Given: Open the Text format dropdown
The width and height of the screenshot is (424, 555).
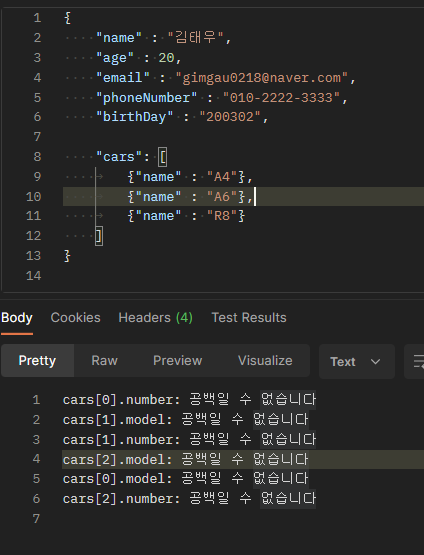Looking at the screenshot, I should pos(356,361).
